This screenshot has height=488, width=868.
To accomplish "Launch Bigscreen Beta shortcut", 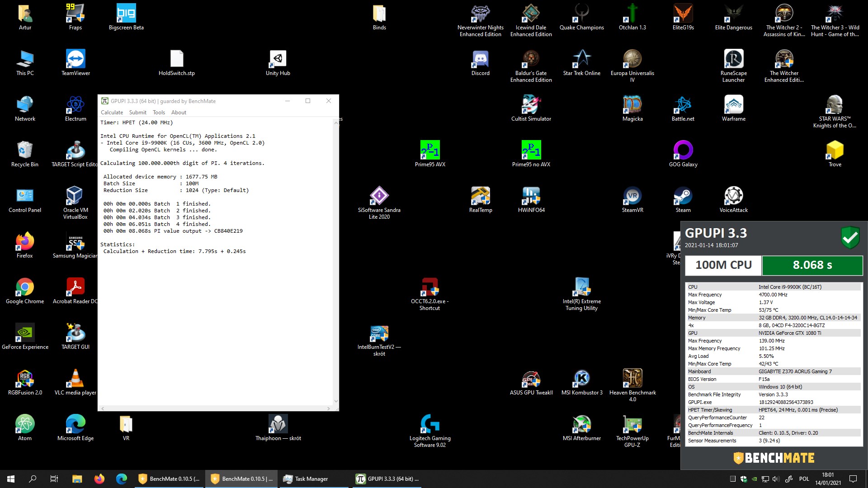I will [126, 17].
